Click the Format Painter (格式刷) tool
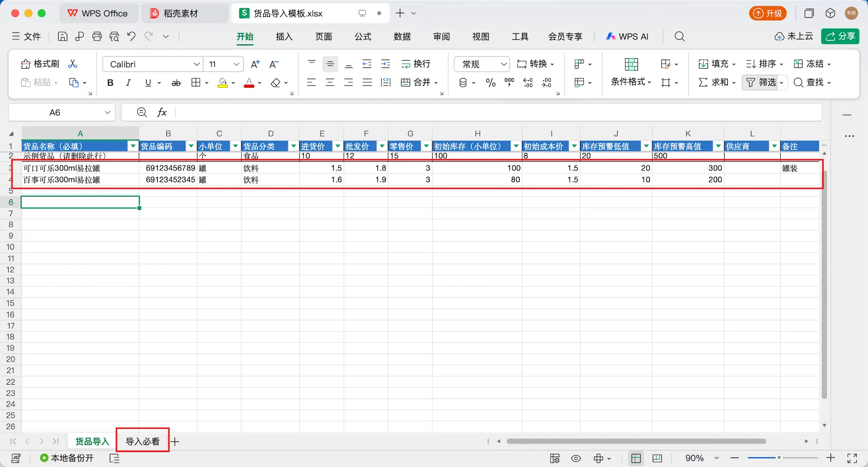 (40, 64)
